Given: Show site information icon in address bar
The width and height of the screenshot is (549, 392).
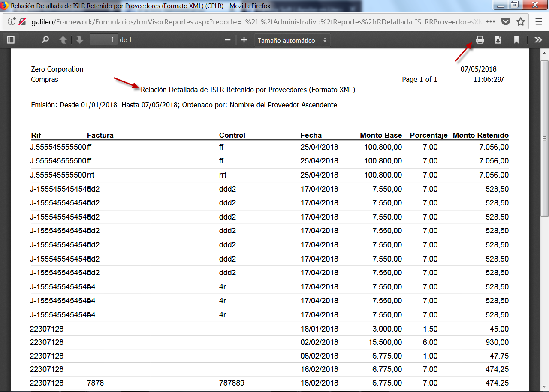Looking at the screenshot, I should [12, 22].
